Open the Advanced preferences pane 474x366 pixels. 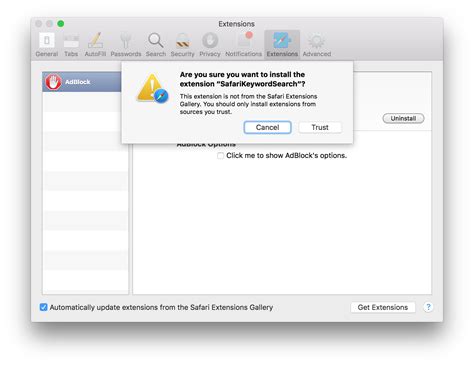click(317, 45)
